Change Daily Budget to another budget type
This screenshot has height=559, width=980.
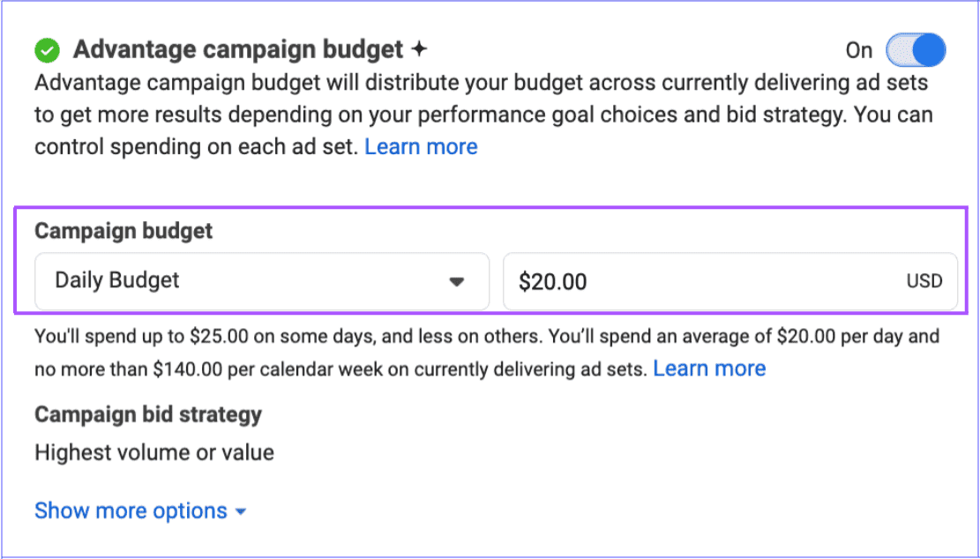click(x=261, y=280)
